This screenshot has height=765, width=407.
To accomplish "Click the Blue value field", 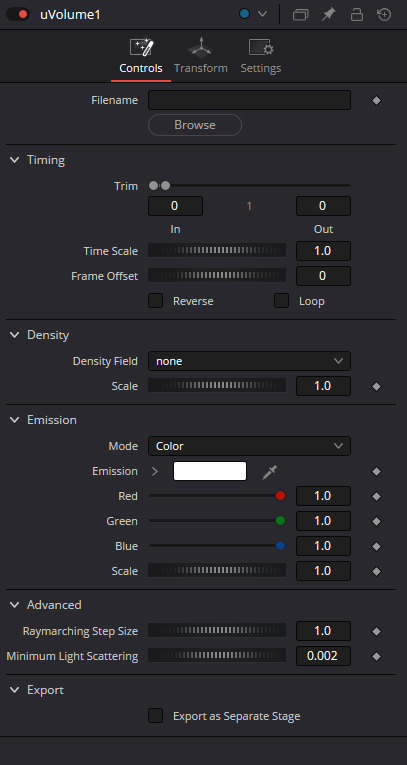I will [323, 545].
